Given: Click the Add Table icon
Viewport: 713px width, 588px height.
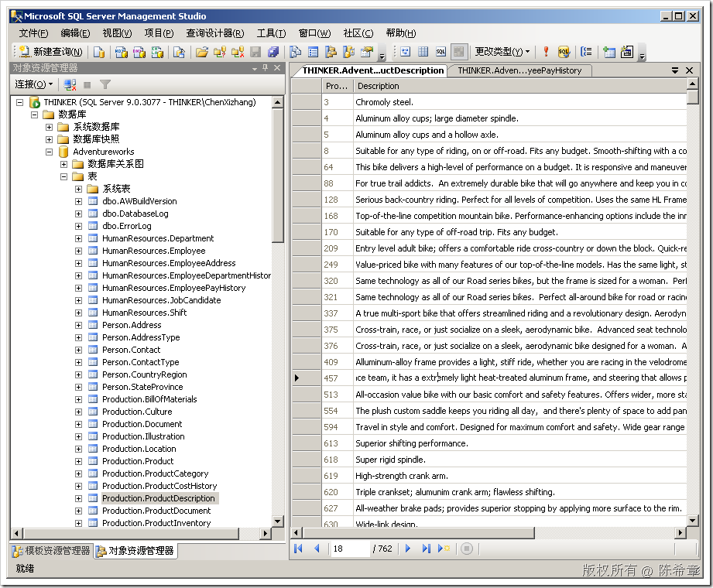Looking at the screenshot, I should 608,52.
